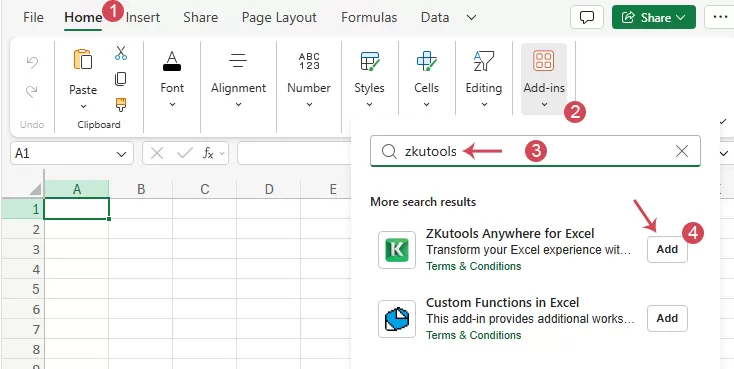Open the Editing group icon
This screenshot has width=734, height=369.
[484, 61]
